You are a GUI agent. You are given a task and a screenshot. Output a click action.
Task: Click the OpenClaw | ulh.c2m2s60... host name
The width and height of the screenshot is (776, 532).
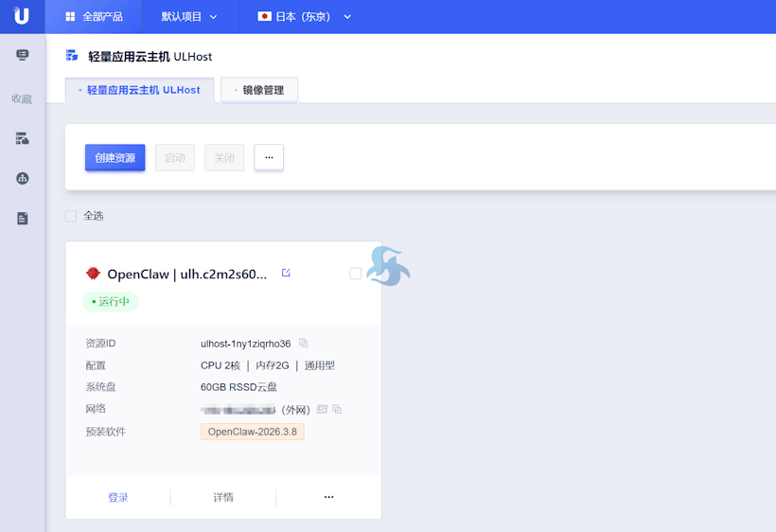tap(187, 274)
